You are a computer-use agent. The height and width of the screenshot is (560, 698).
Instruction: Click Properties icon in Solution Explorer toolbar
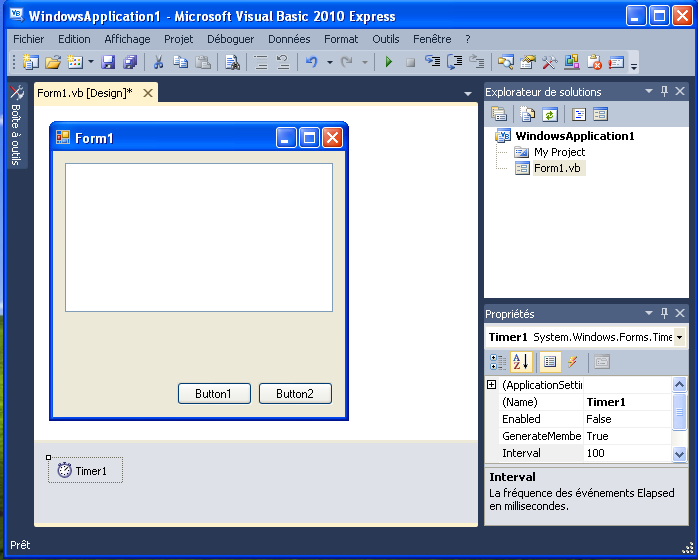[499, 114]
